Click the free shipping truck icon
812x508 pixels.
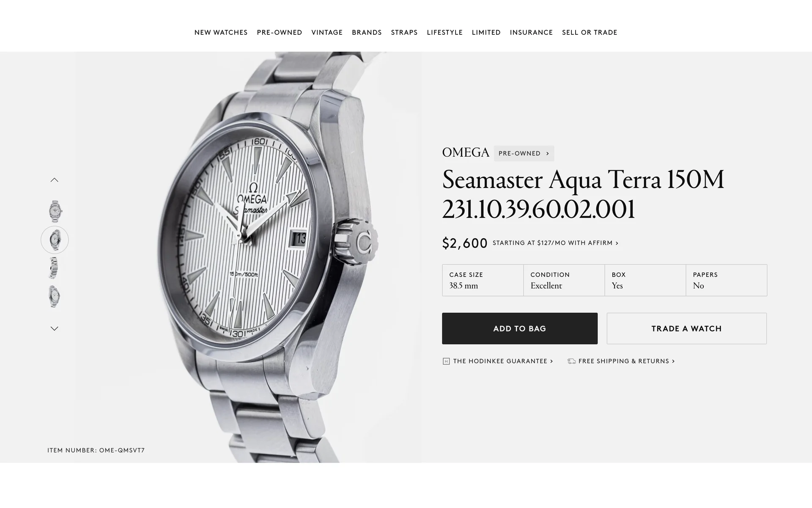coord(571,361)
